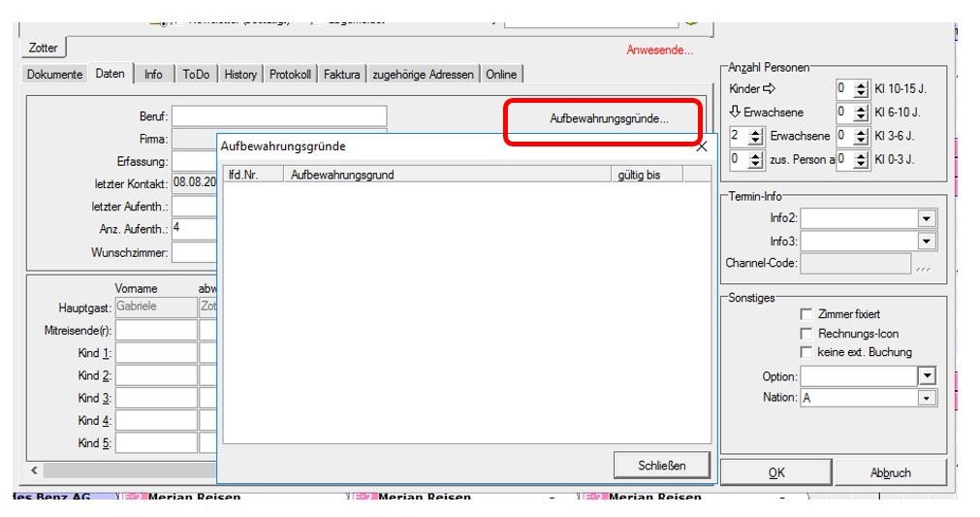Click the Hauptgast Vorname field Gabriele
This screenshot has height=517, width=980.
coord(156,307)
